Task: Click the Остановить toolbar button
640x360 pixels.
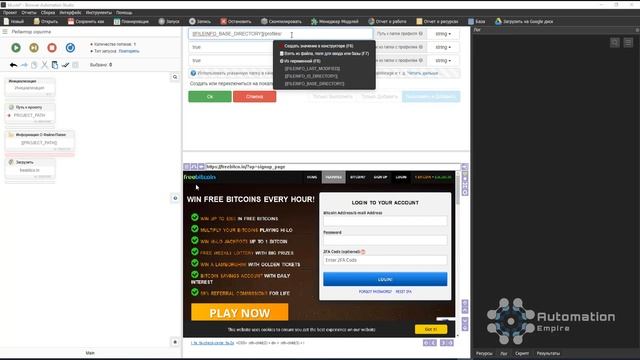Action: point(236,21)
